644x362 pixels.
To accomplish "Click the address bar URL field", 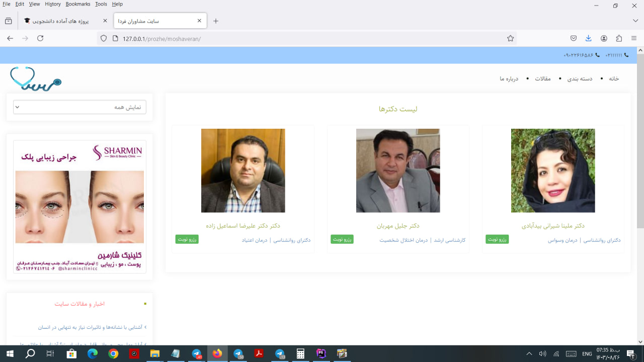I will coord(302,38).
